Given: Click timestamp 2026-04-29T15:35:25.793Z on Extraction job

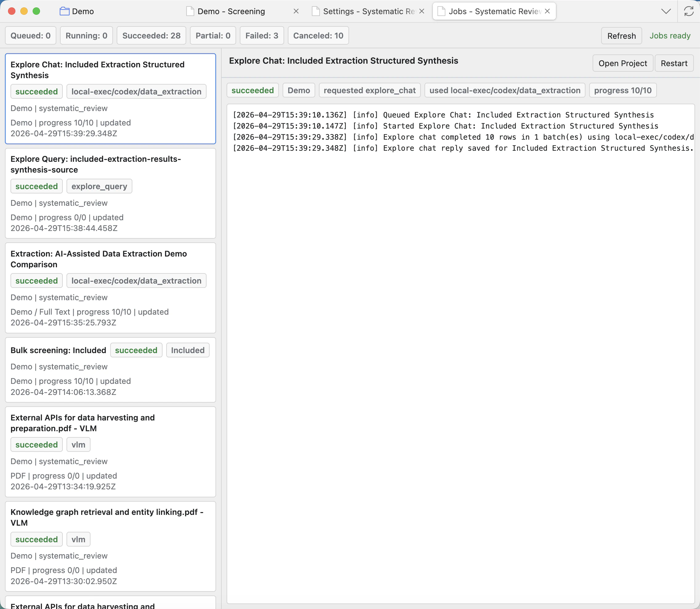Looking at the screenshot, I should point(64,323).
